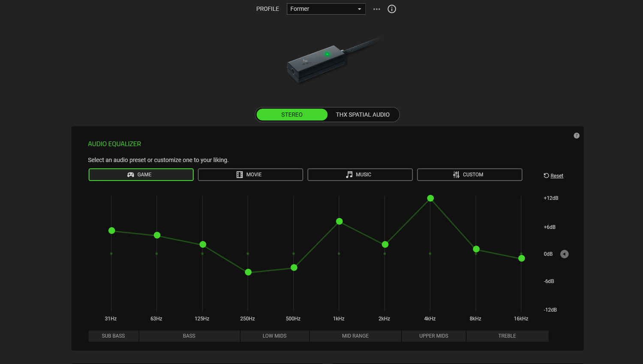Click the 31Hz band slider handle
The width and height of the screenshot is (643, 364).
[111, 231]
